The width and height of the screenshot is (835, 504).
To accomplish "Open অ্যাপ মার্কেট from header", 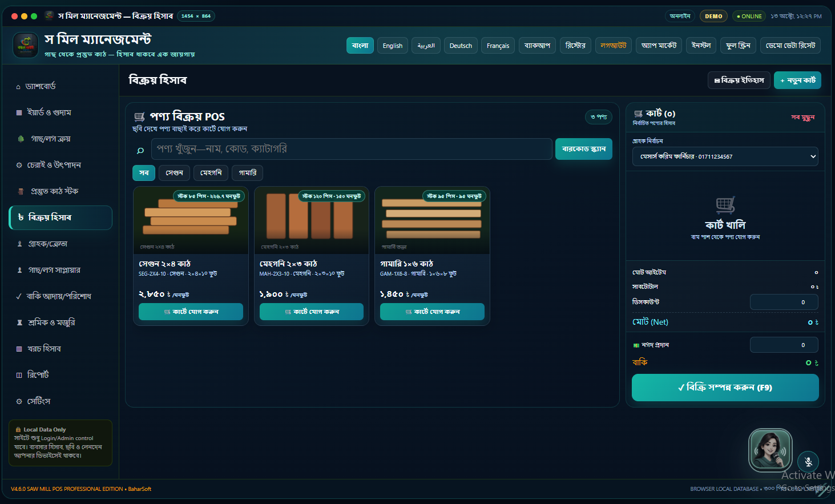I will 659,46.
